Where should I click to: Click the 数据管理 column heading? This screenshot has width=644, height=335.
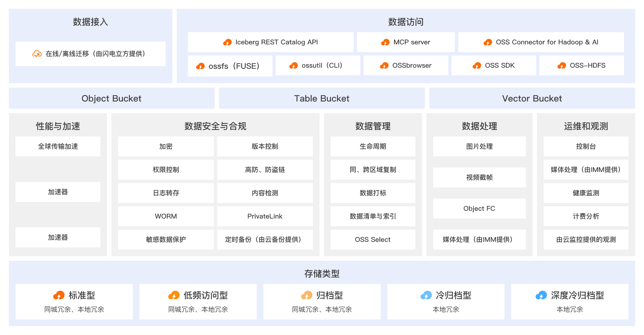coord(373,126)
